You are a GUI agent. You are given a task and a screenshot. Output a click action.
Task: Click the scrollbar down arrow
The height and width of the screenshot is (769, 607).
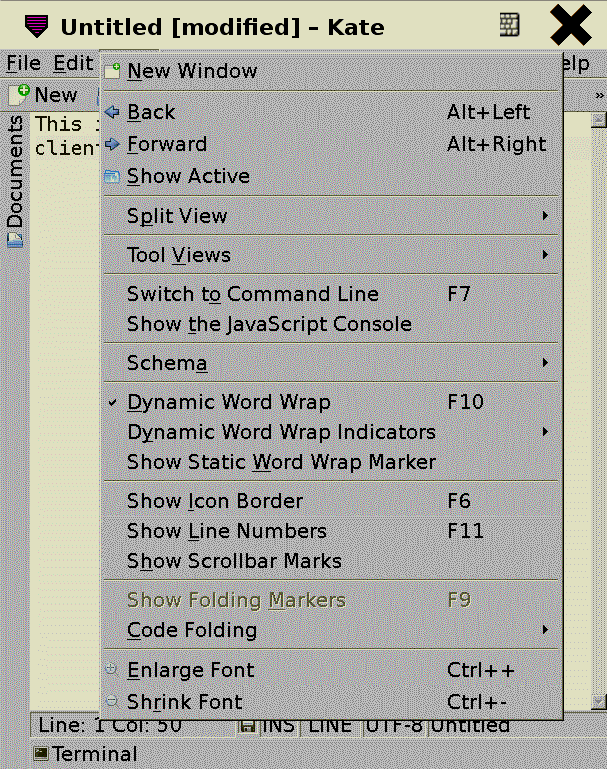point(599,701)
